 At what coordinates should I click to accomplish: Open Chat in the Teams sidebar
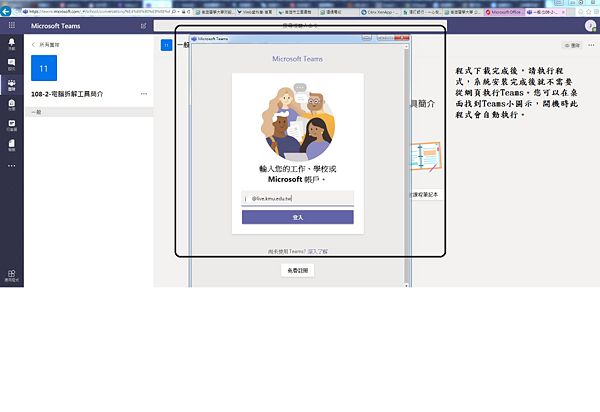tap(11, 65)
